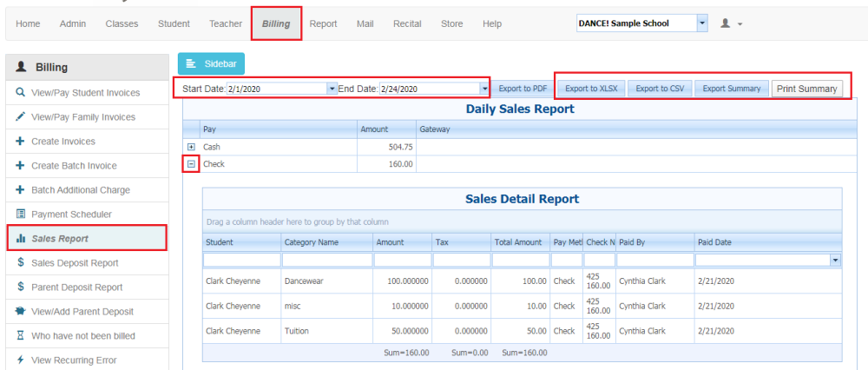Click the pencil icon beside View/Pay Family Invoices
Viewport: 868px width, 370px height.
point(21,117)
